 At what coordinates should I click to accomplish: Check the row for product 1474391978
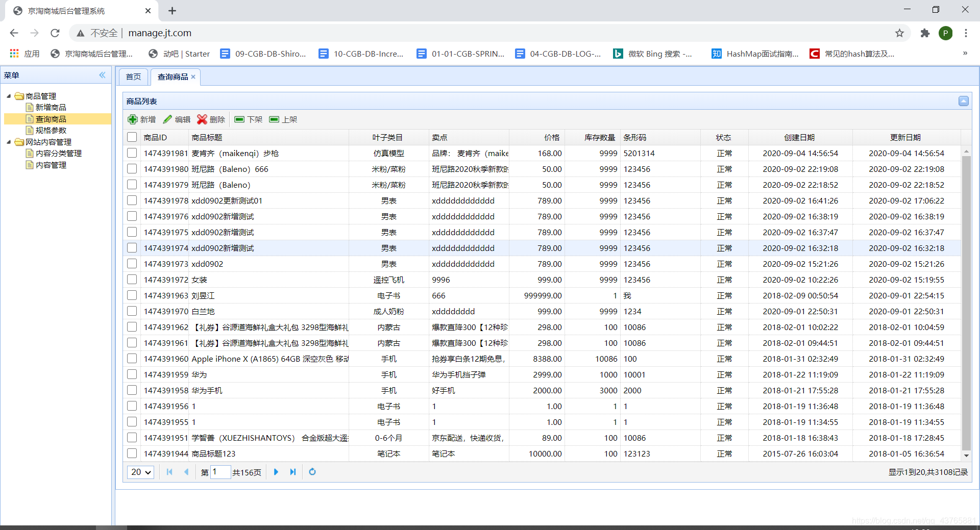tap(132, 200)
